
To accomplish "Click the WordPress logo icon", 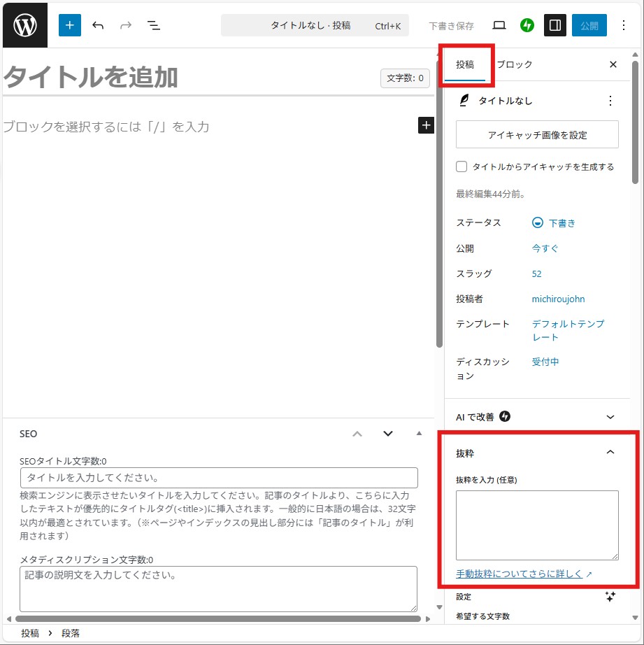I will tap(24, 25).
